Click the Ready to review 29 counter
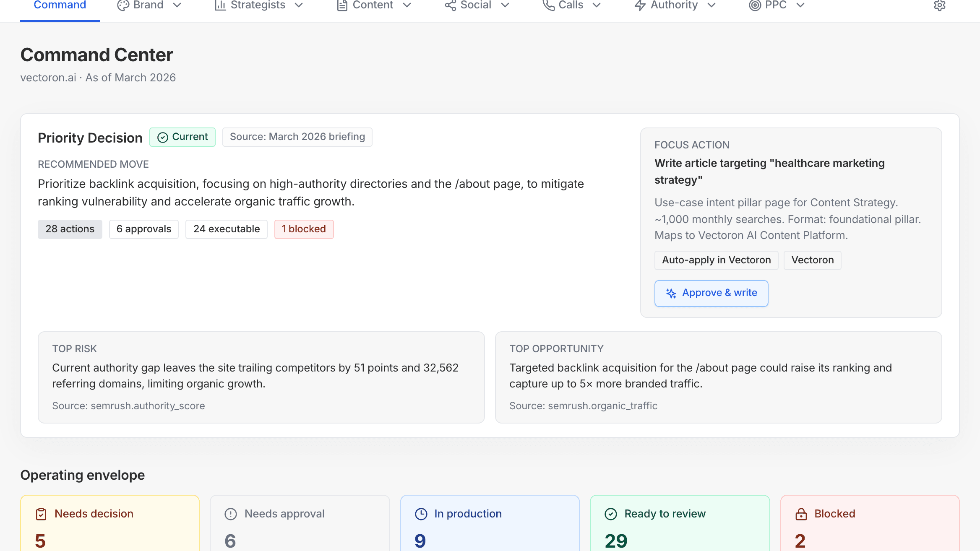This screenshot has width=980, height=551. click(x=615, y=540)
